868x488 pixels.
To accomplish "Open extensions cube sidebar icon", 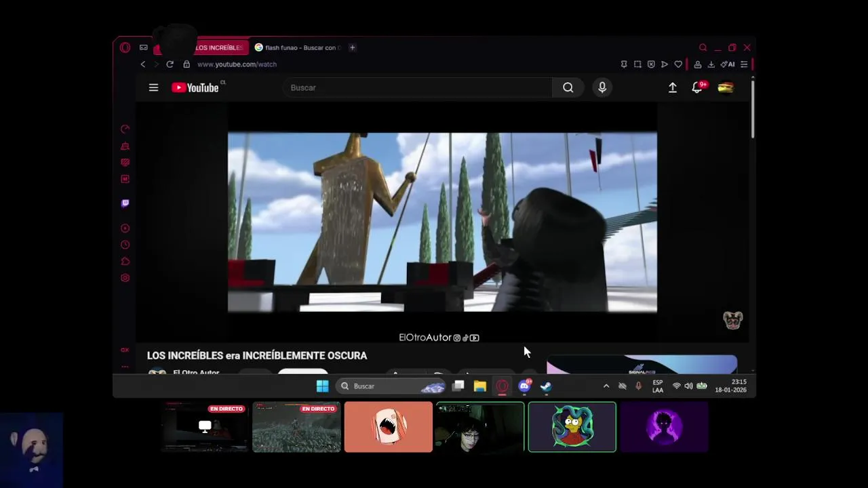I will pyautogui.click(x=125, y=262).
